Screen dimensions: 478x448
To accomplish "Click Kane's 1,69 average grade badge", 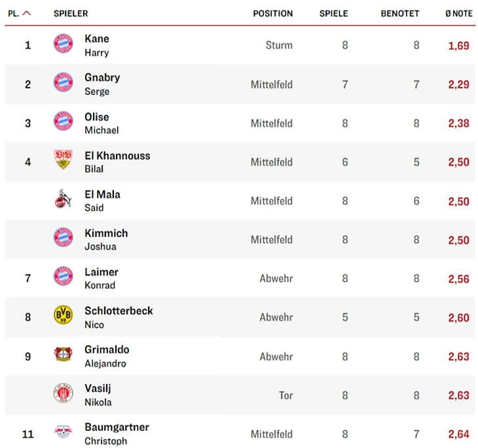I will pos(458,46).
